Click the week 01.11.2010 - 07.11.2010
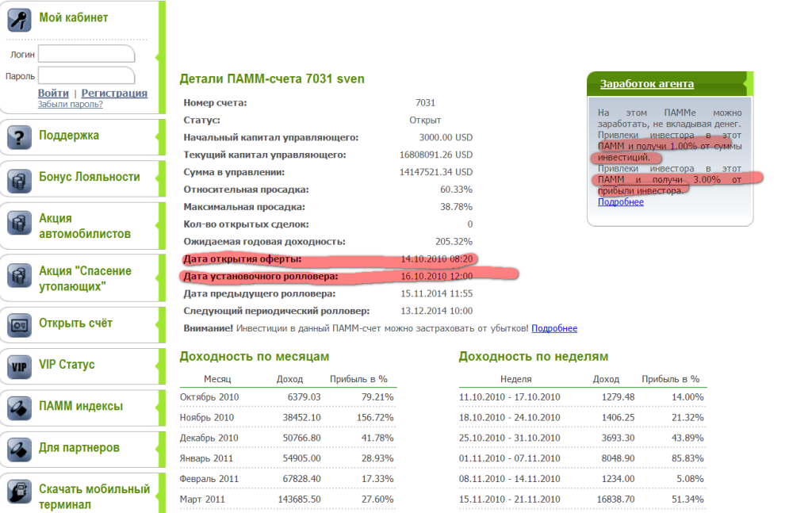The height and width of the screenshot is (513, 812). pyautogui.click(x=510, y=458)
